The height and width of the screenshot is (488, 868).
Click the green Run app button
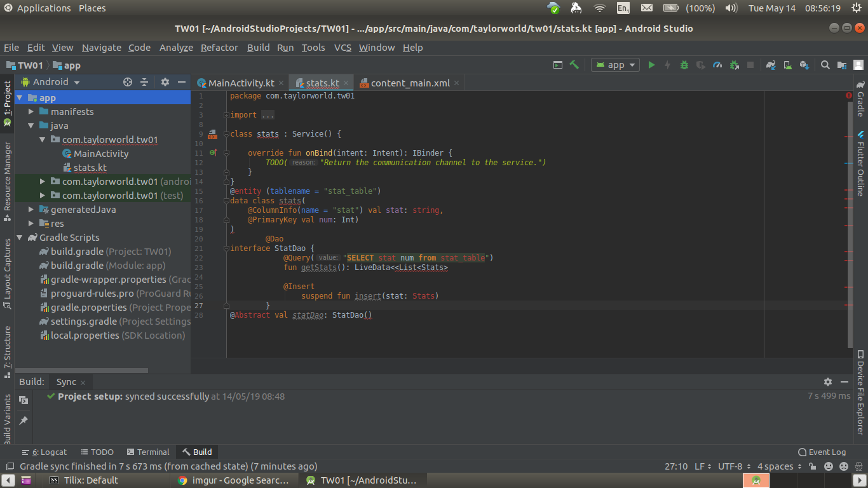click(651, 65)
